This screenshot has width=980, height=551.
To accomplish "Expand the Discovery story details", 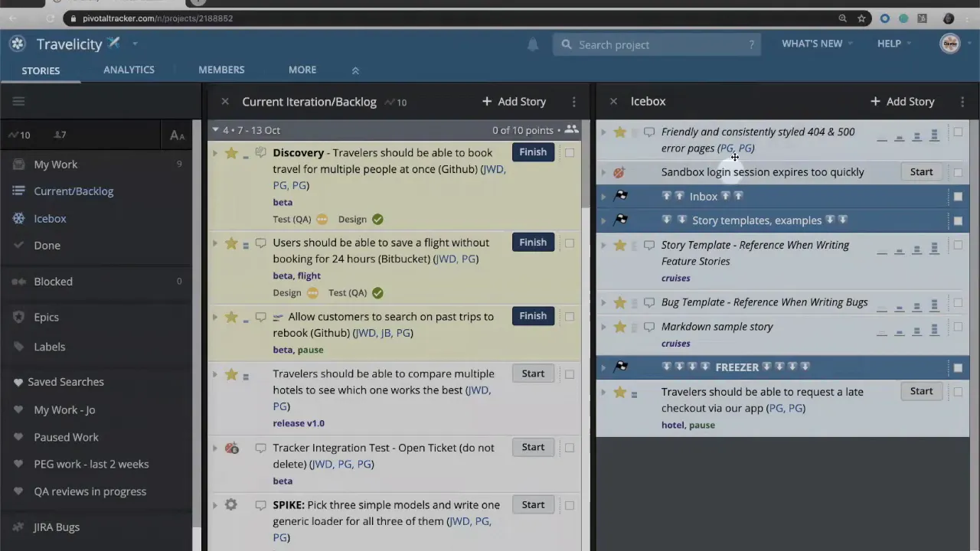I will point(215,152).
